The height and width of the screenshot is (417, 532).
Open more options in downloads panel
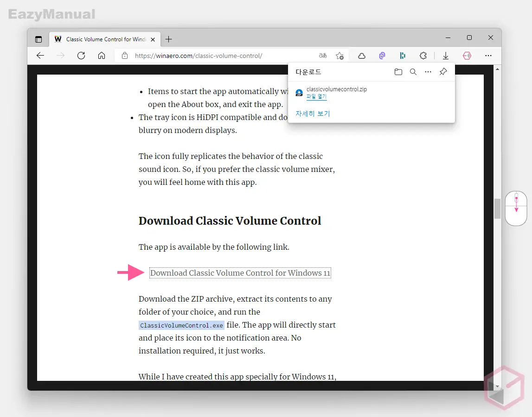pyautogui.click(x=428, y=72)
